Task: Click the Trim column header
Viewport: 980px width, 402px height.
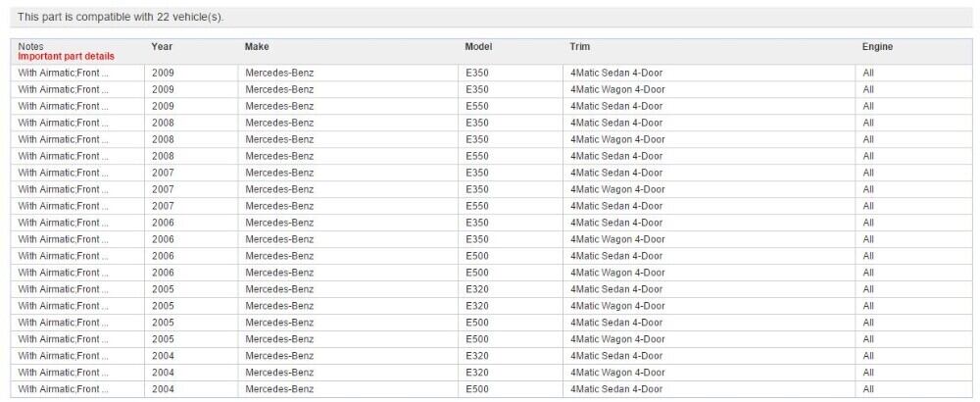Action: point(579,47)
